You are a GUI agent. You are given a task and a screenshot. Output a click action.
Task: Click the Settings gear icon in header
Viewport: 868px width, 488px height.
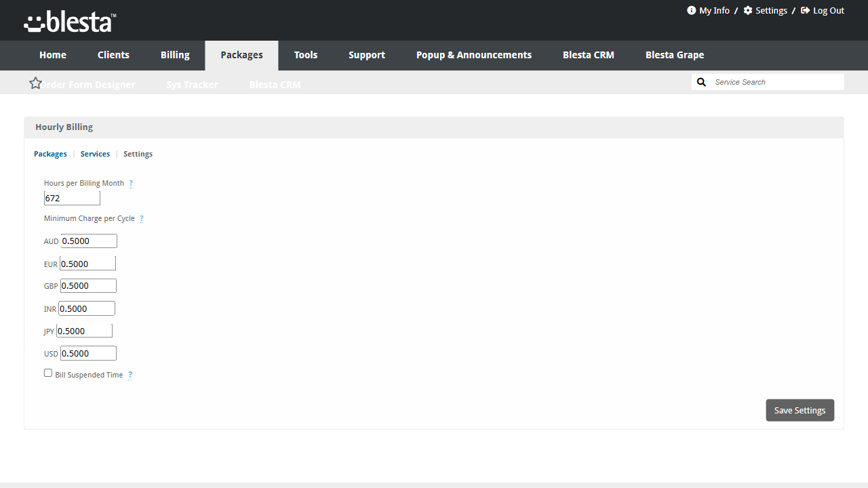(748, 10)
